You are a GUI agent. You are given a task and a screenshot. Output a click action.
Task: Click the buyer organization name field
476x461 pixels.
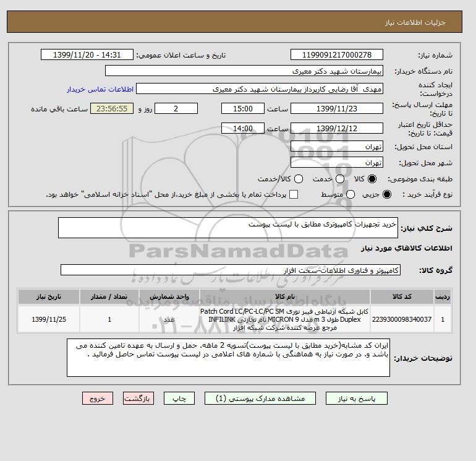244,71
